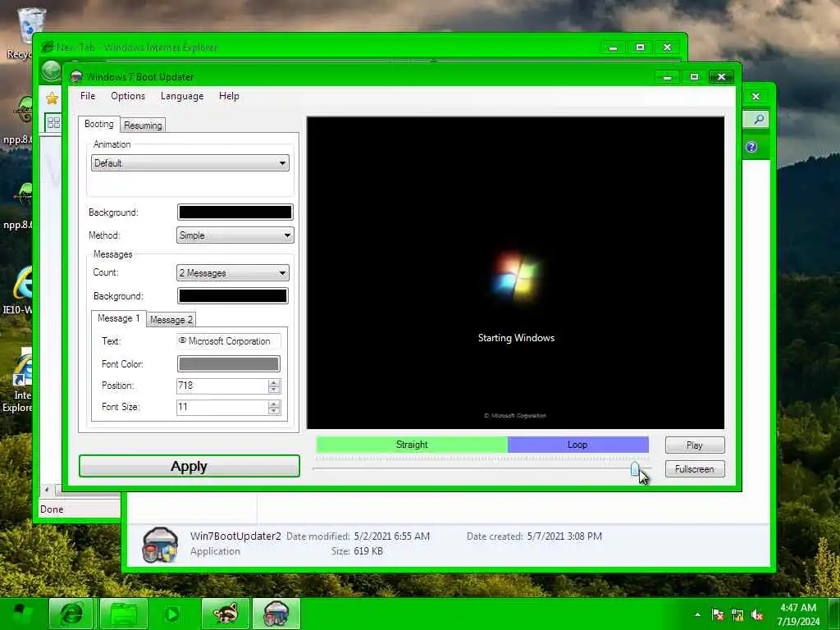Image resolution: width=840 pixels, height=630 pixels.
Task: Click the Font Size field showing 11
Action: pos(222,407)
